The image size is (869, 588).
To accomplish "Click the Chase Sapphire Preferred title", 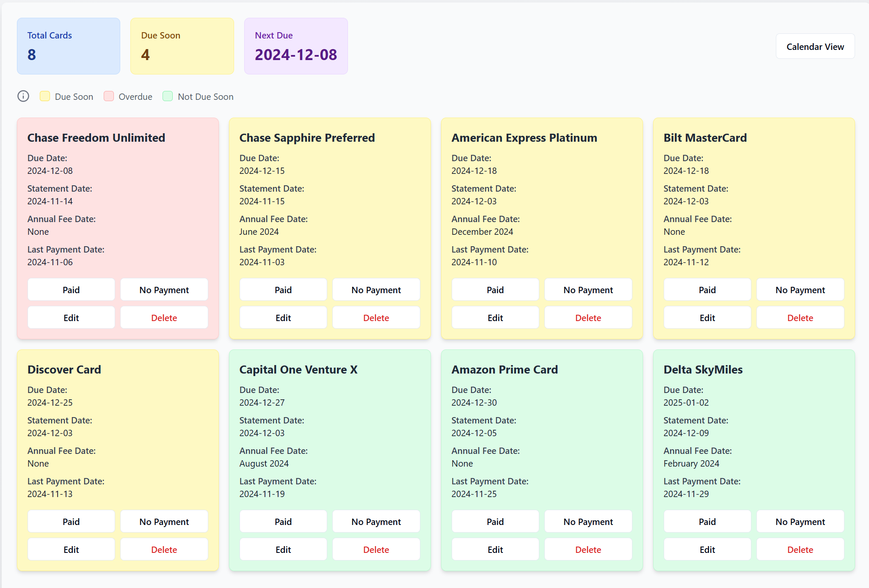I will pos(307,138).
